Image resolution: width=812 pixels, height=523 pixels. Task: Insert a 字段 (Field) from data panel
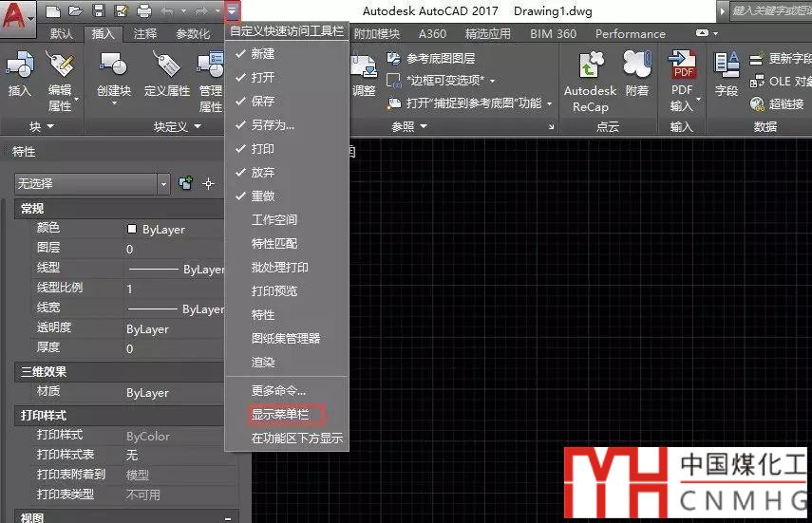727,74
